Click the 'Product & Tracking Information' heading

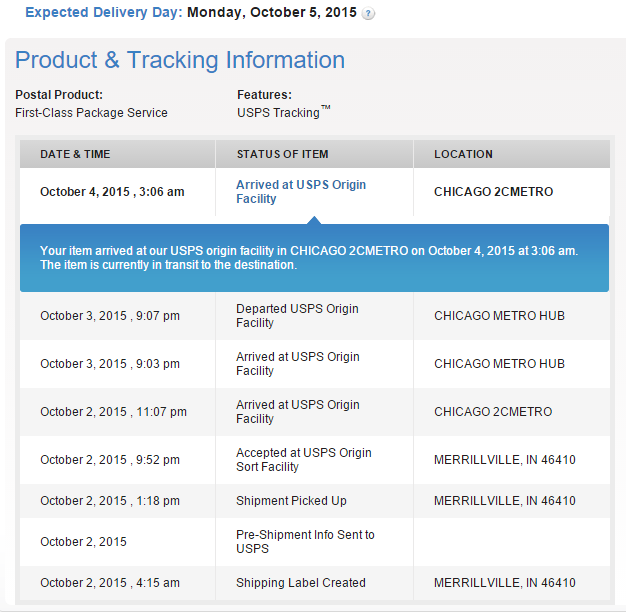(180, 60)
